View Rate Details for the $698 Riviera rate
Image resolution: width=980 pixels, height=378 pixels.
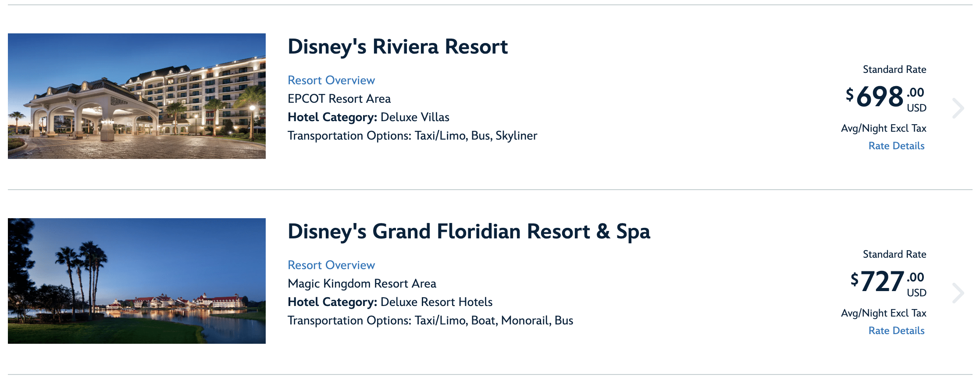[896, 146]
